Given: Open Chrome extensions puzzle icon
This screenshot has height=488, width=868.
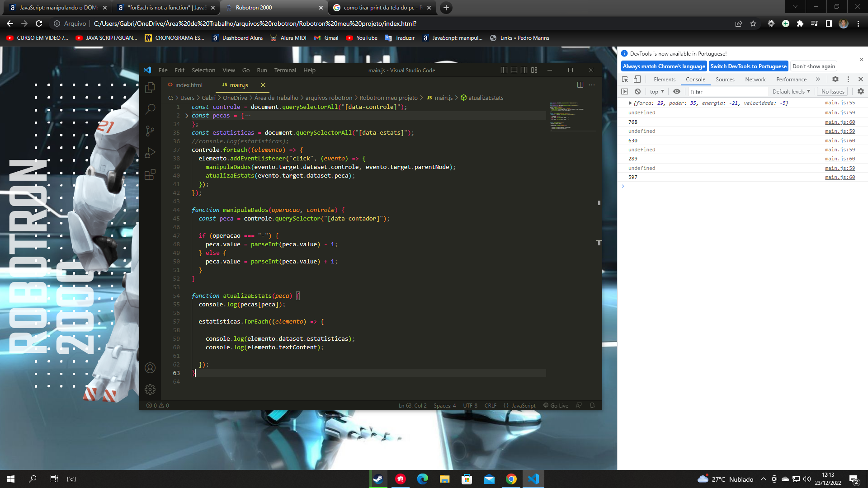Looking at the screenshot, I should (x=800, y=23).
